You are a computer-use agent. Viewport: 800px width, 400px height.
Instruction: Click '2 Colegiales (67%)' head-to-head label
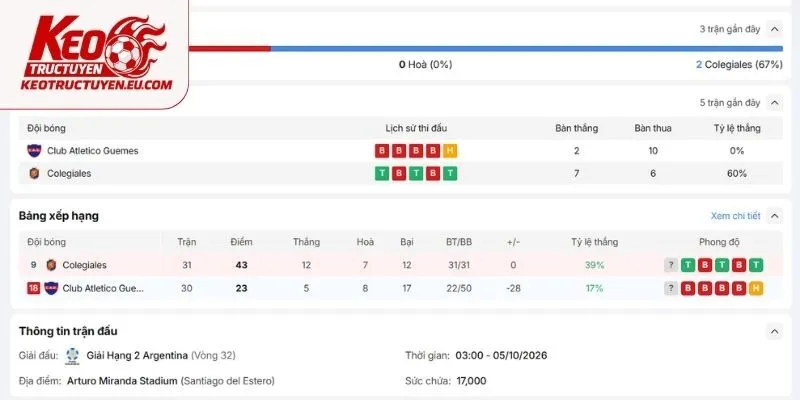tap(739, 65)
